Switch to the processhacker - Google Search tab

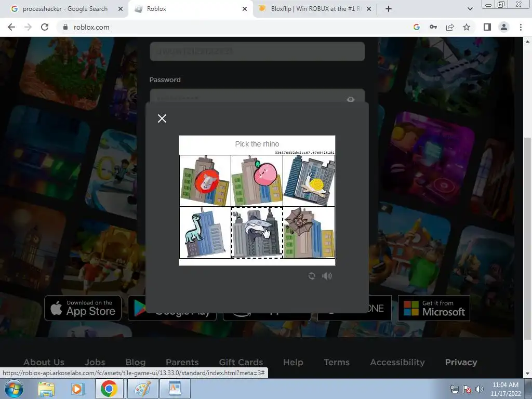(x=64, y=9)
